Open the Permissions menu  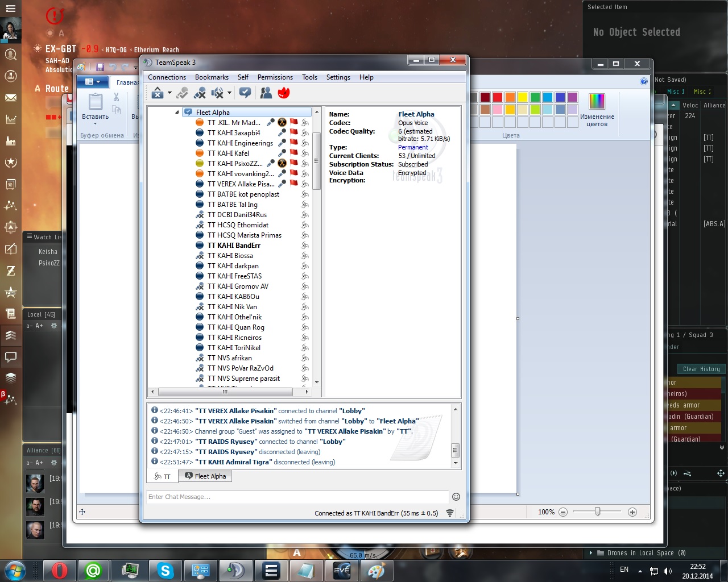pyautogui.click(x=275, y=77)
